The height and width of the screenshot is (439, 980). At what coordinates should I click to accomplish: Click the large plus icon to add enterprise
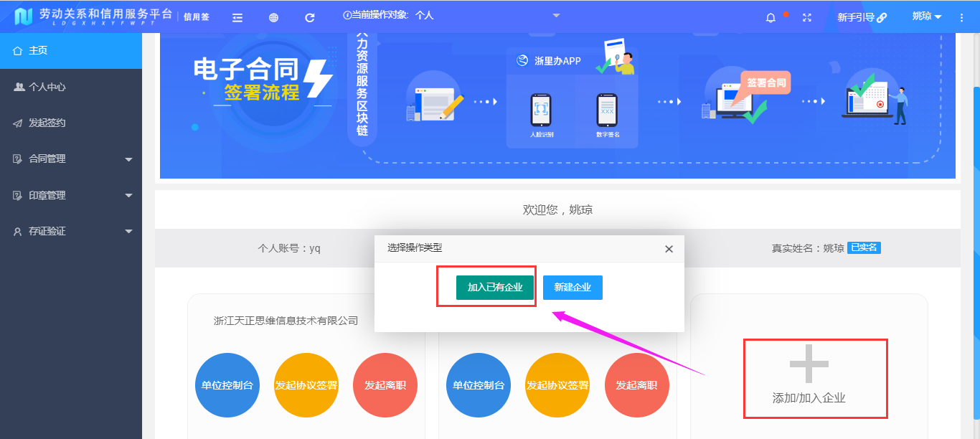[809, 363]
